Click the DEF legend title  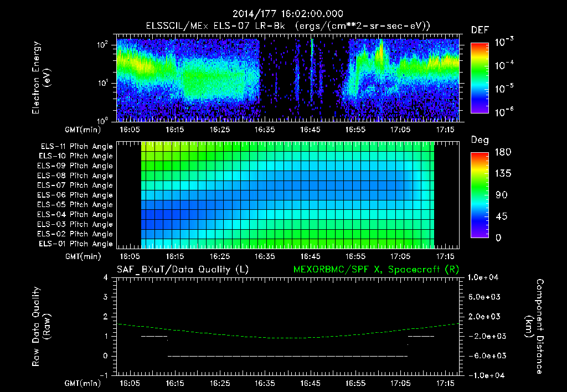[x=480, y=30]
